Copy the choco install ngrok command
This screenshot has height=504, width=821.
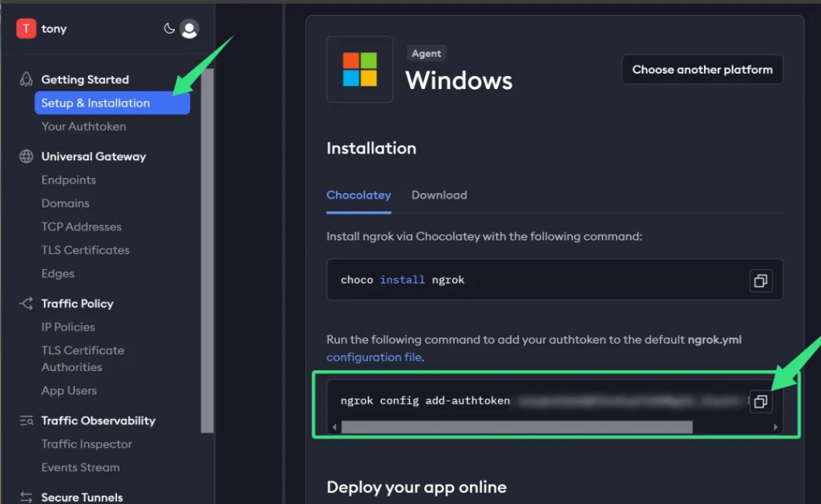point(761,280)
